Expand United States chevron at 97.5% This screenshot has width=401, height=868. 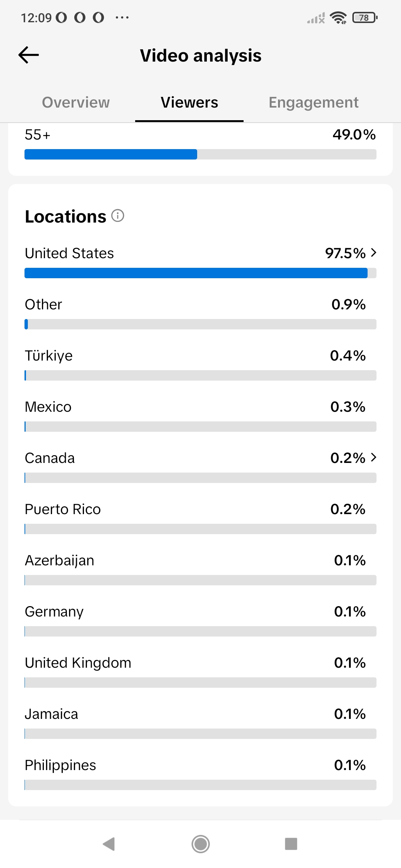(374, 253)
